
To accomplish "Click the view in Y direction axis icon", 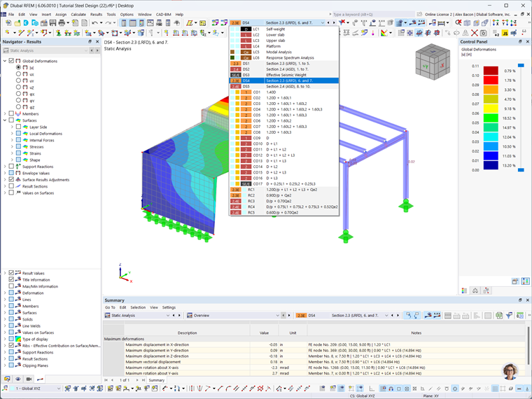I will [x=505, y=22].
